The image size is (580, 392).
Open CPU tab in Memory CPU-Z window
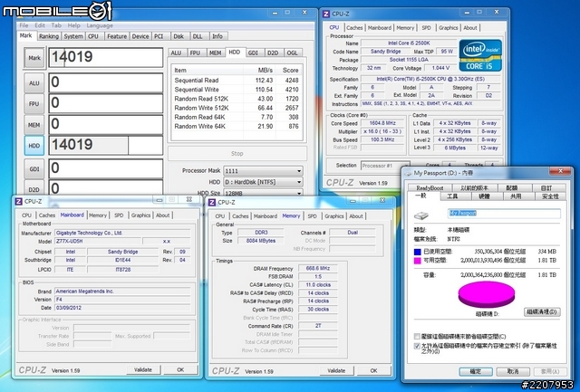pyautogui.click(x=220, y=216)
